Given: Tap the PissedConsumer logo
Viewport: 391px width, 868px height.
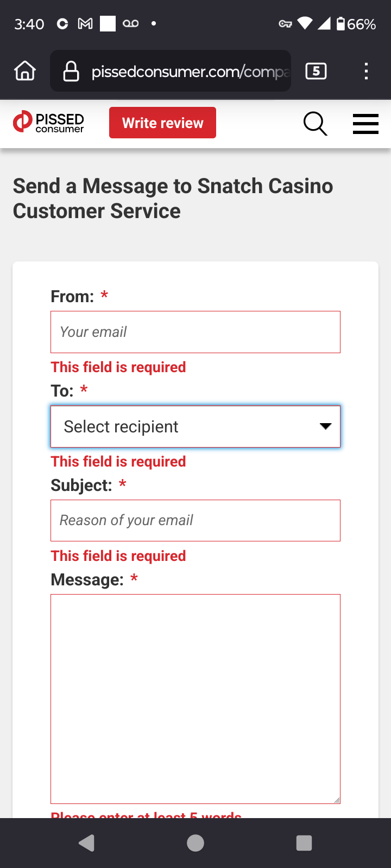Looking at the screenshot, I should pos(49,123).
